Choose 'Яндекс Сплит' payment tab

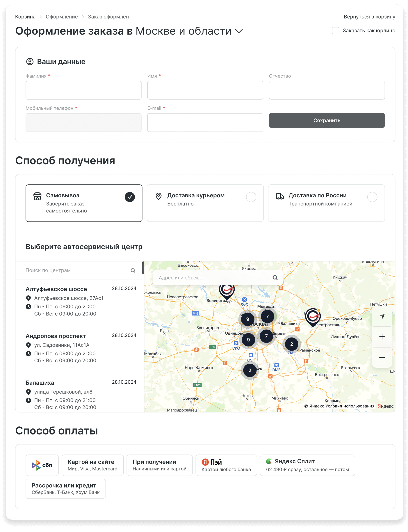[x=307, y=465]
